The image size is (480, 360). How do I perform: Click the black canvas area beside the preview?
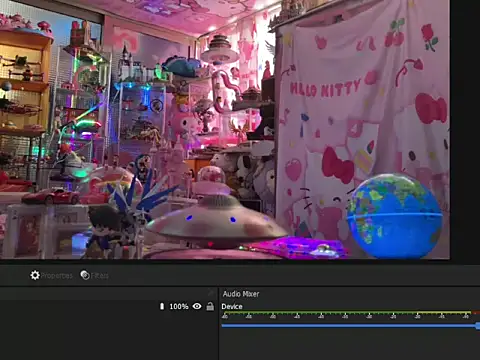(465, 130)
